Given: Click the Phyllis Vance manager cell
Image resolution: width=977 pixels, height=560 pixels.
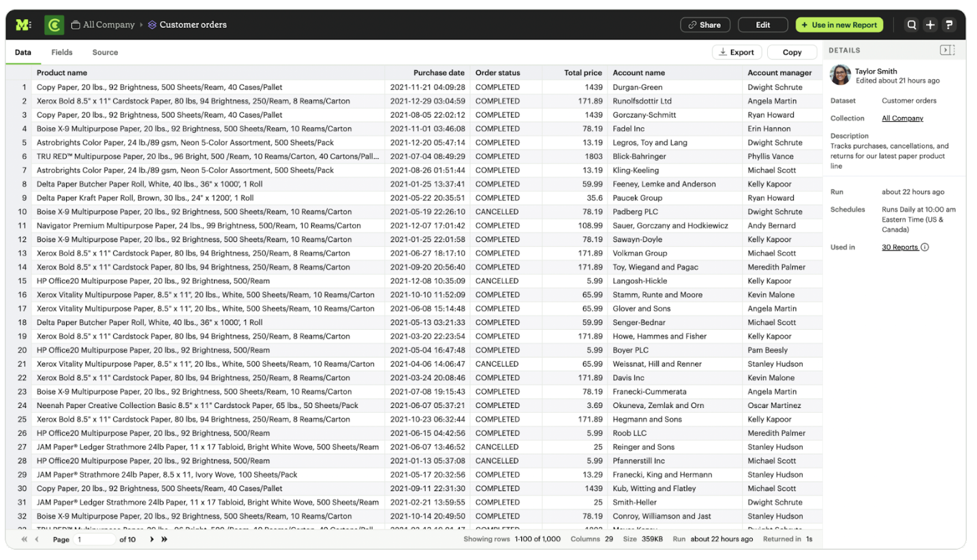Looking at the screenshot, I should pyautogui.click(x=782, y=157).
